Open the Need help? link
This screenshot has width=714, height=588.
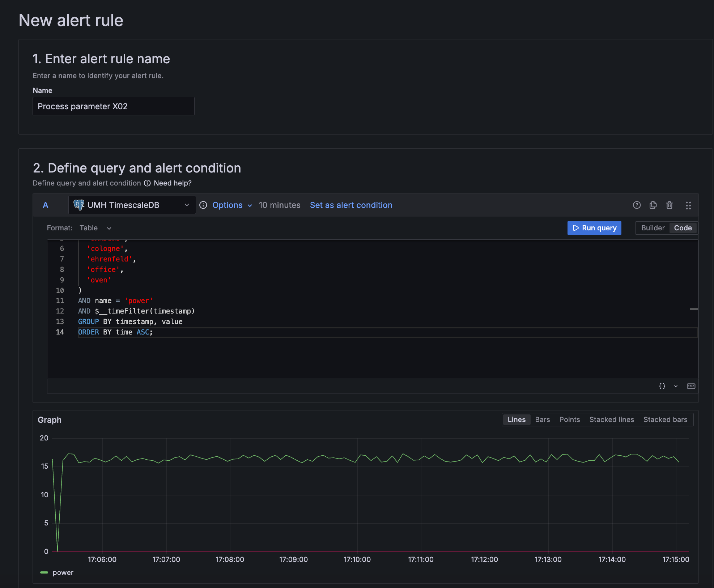173,183
